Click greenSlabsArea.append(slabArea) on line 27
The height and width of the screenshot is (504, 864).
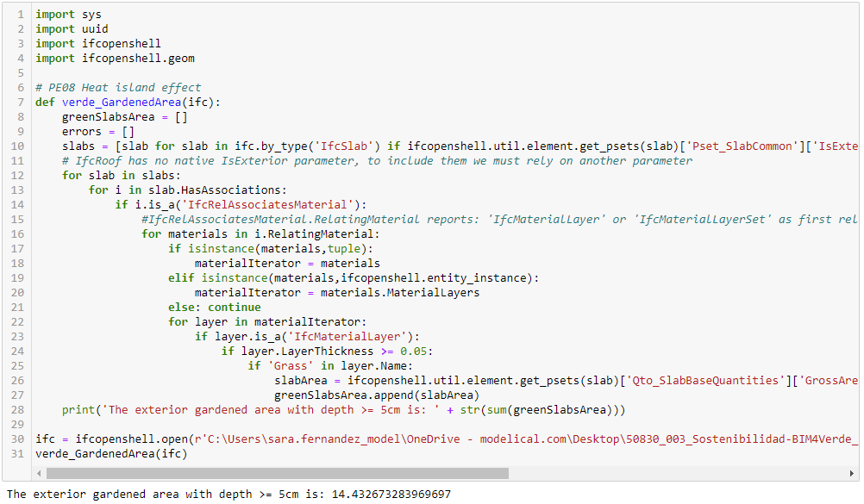pyautogui.click(x=377, y=395)
